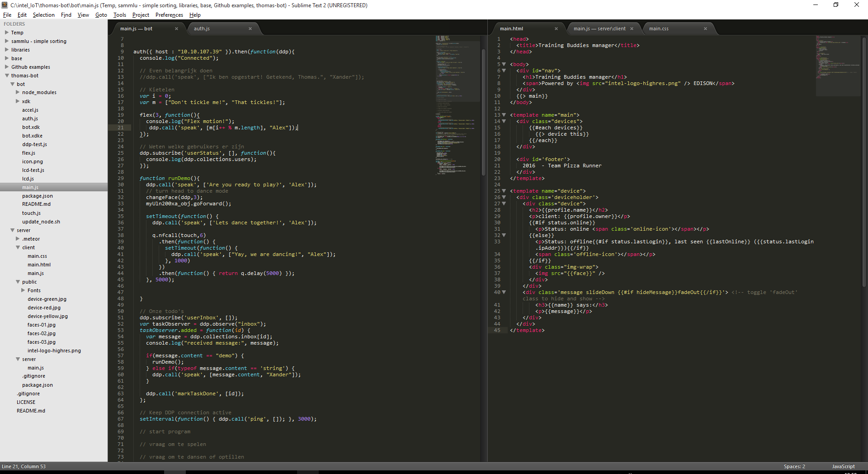Expand the base folder arrow
The width and height of the screenshot is (868, 474).
click(7, 58)
